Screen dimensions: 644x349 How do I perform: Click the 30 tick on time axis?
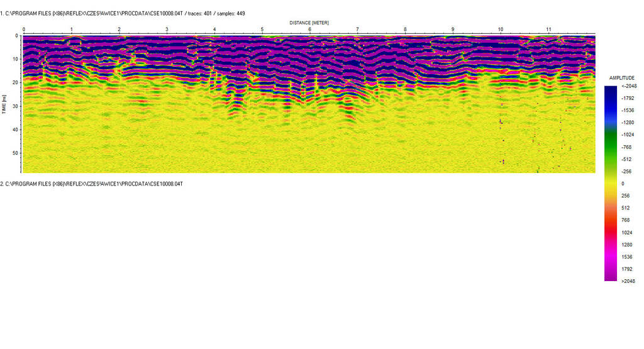15,106
